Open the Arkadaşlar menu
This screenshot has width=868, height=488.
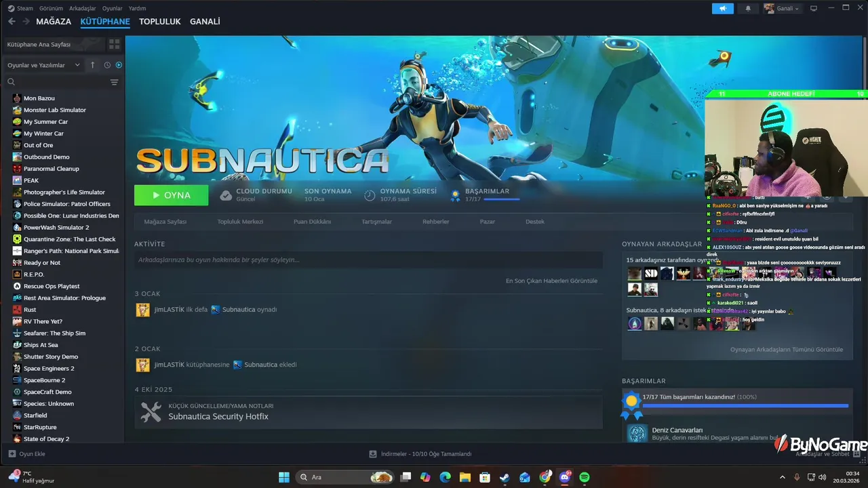coord(83,8)
